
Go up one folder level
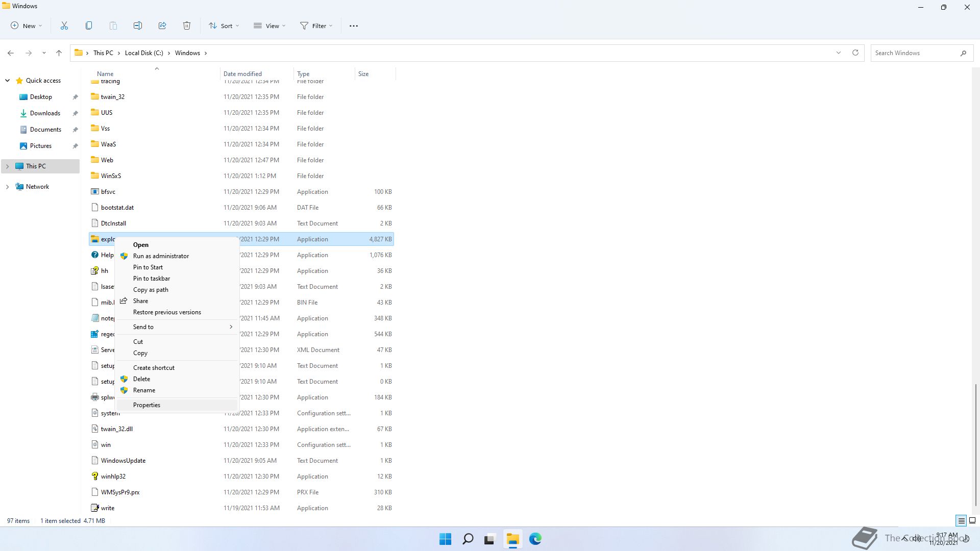(59, 53)
